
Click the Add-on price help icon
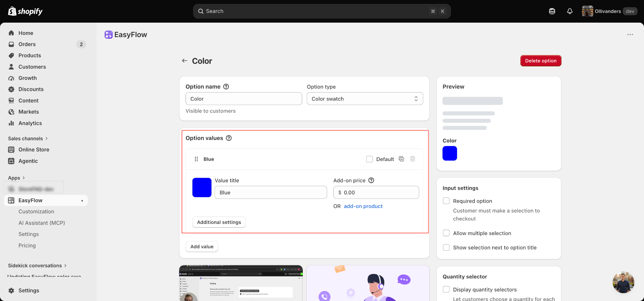(x=371, y=180)
